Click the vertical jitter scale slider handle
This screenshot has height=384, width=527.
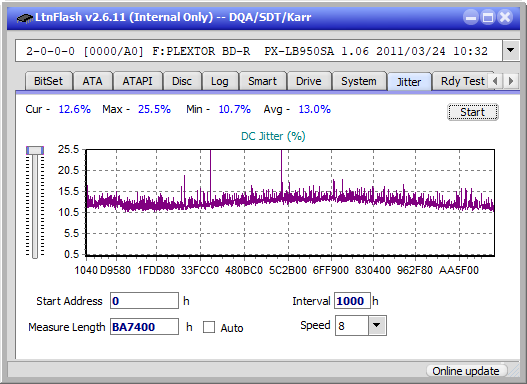tap(35, 150)
